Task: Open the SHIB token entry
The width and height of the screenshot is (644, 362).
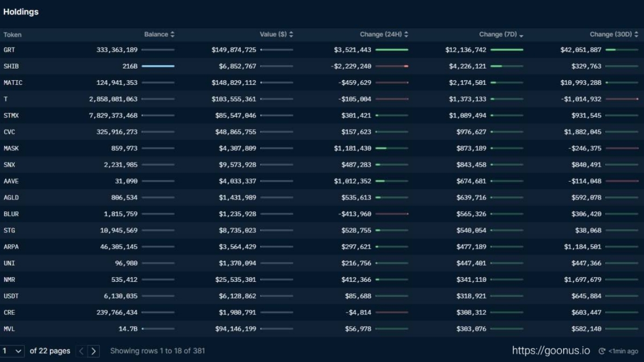Action: 11,66
